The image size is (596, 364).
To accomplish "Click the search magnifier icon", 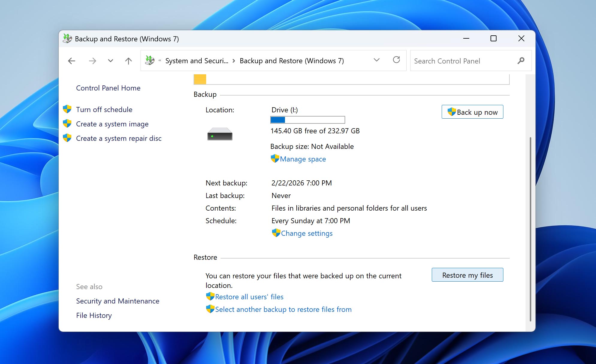I will pyautogui.click(x=521, y=61).
